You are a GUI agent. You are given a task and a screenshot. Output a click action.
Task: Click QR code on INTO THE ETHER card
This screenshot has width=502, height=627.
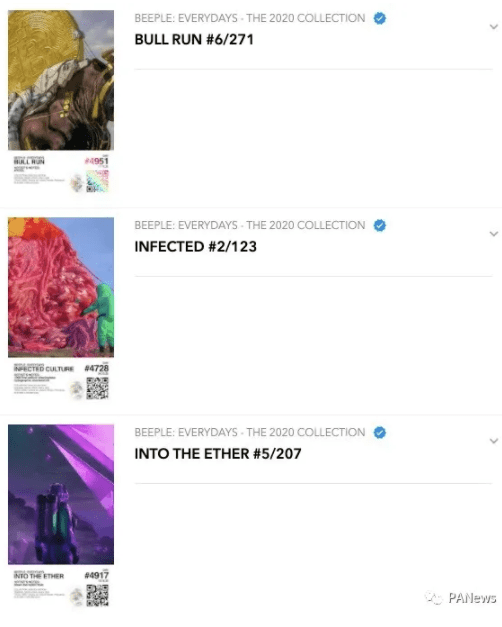click(x=98, y=595)
